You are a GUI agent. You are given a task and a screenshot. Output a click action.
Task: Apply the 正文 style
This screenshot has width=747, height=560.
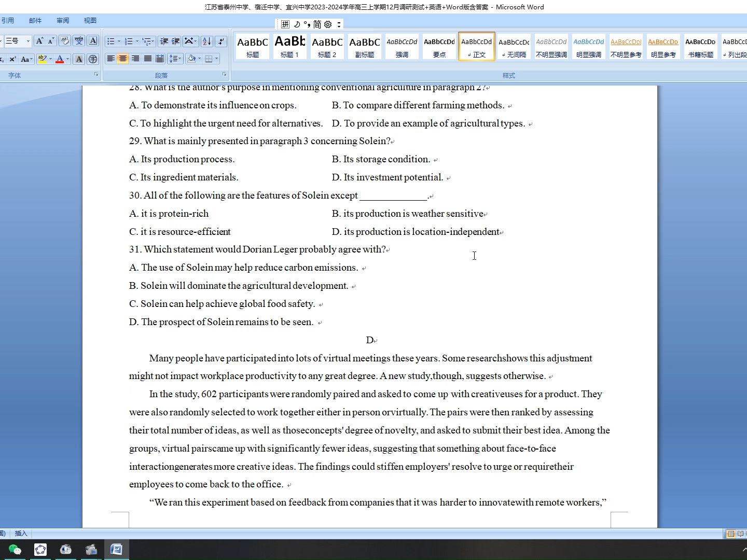coord(477,46)
